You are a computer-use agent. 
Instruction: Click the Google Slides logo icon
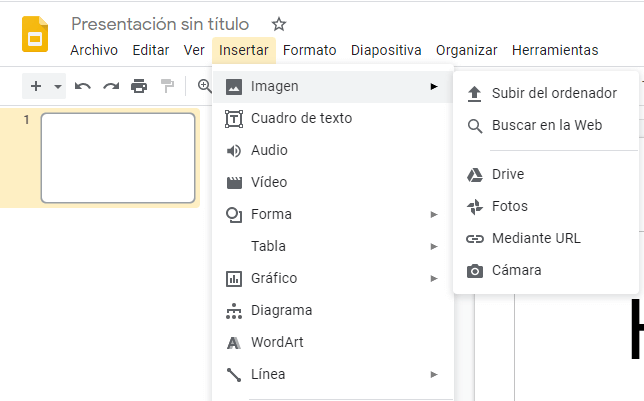(35, 35)
